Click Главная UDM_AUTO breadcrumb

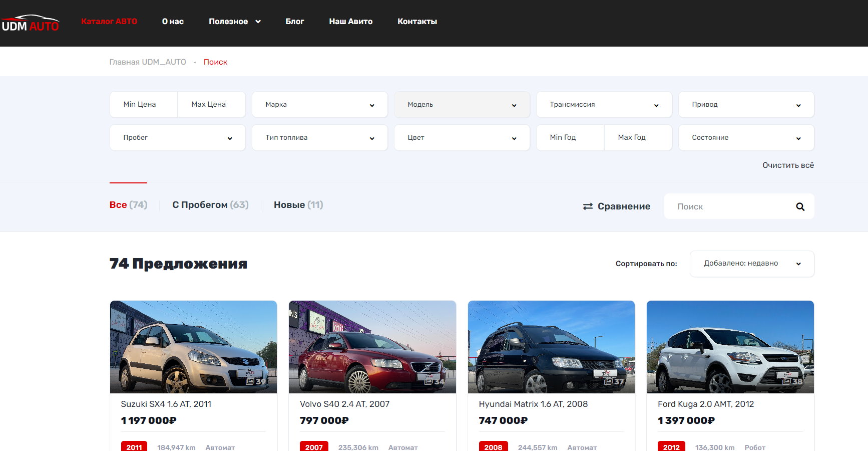[x=148, y=62]
